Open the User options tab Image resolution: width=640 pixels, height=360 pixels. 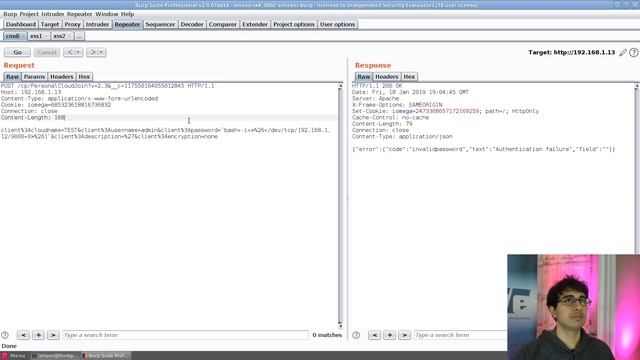[x=337, y=24]
